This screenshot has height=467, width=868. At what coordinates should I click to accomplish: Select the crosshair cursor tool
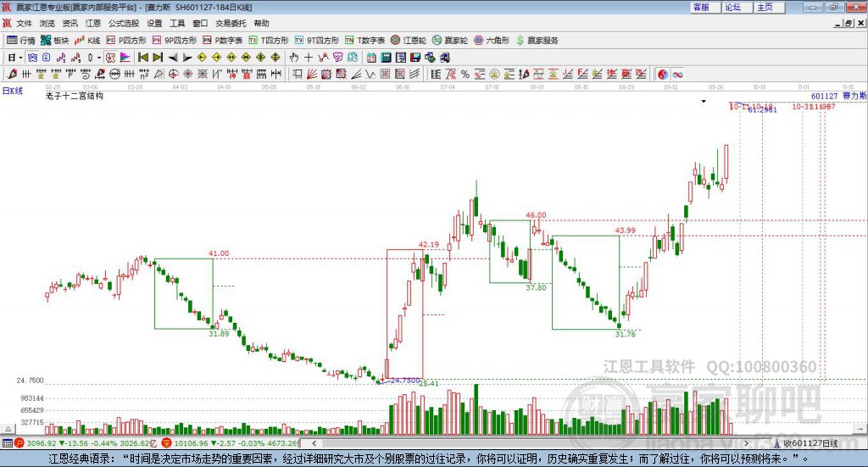point(309,58)
